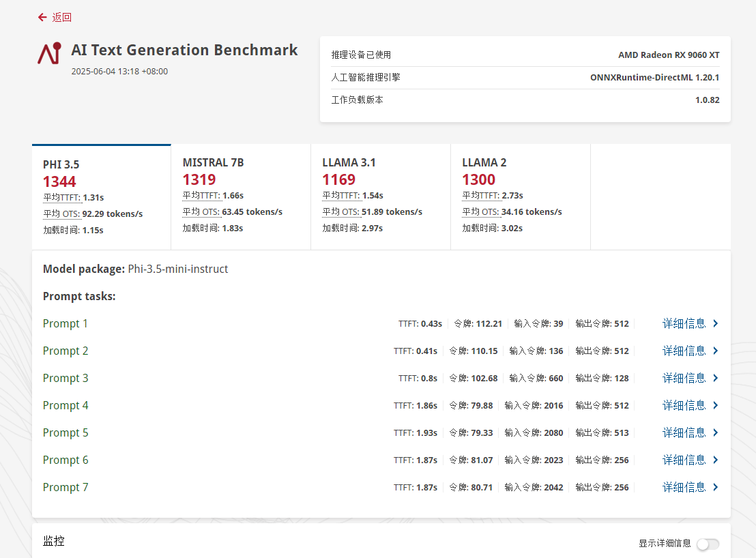The height and width of the screenshot is (558, 756).
Task: Click the 返回 back link text
Action: pyautogui.click(x=62, y=17)
